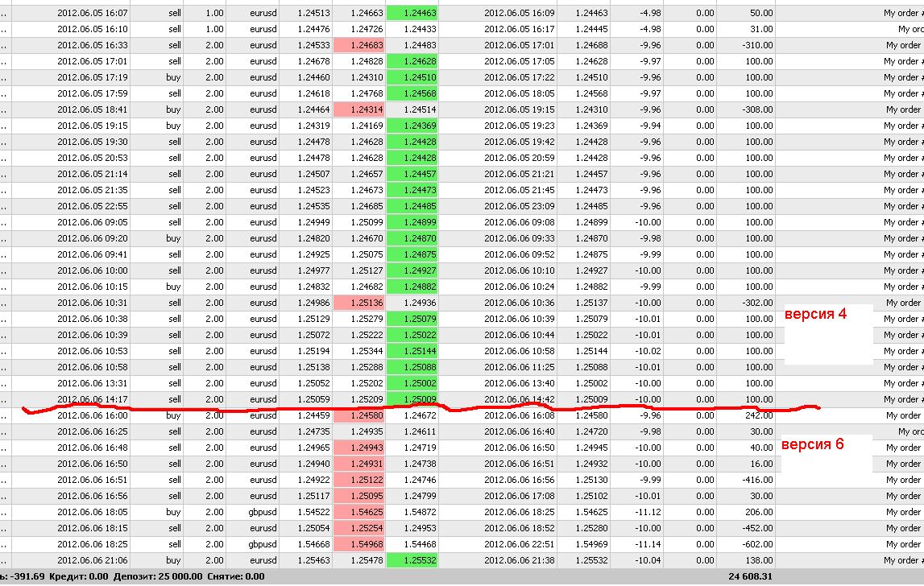This screenshot has width=924, height=586.
Task: Click status bar 'Кредит: 0.00'
Action: [x=79, y=576]
